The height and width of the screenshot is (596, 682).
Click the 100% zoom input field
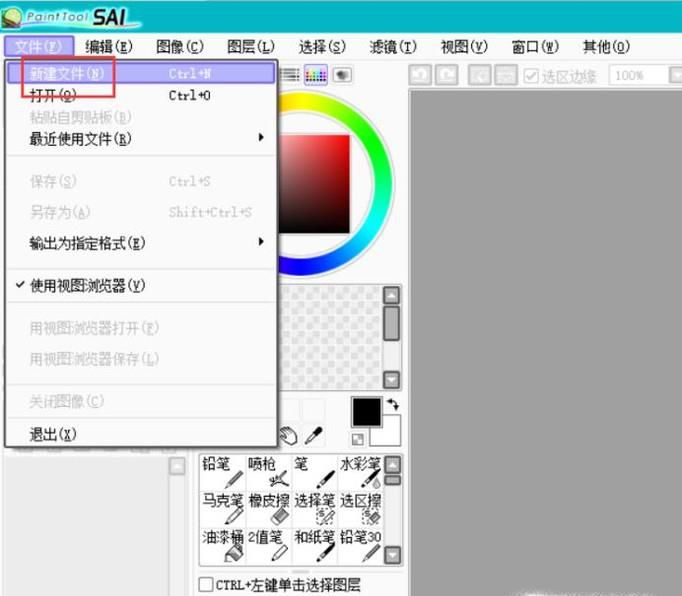click(x=639, y=75)
